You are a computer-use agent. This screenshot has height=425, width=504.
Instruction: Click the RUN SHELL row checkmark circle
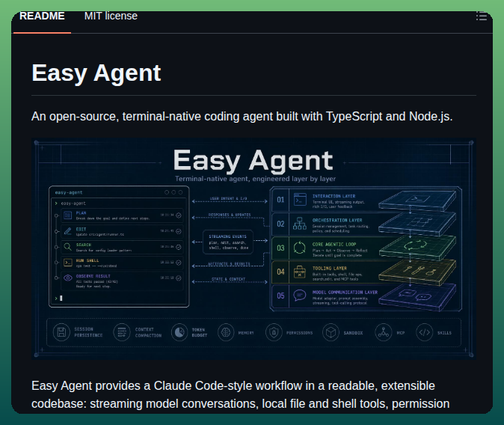179,263
